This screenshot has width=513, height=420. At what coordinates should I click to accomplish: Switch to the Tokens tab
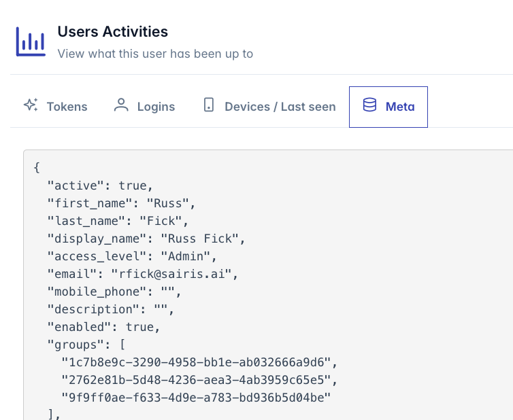(x=56, y=107)
